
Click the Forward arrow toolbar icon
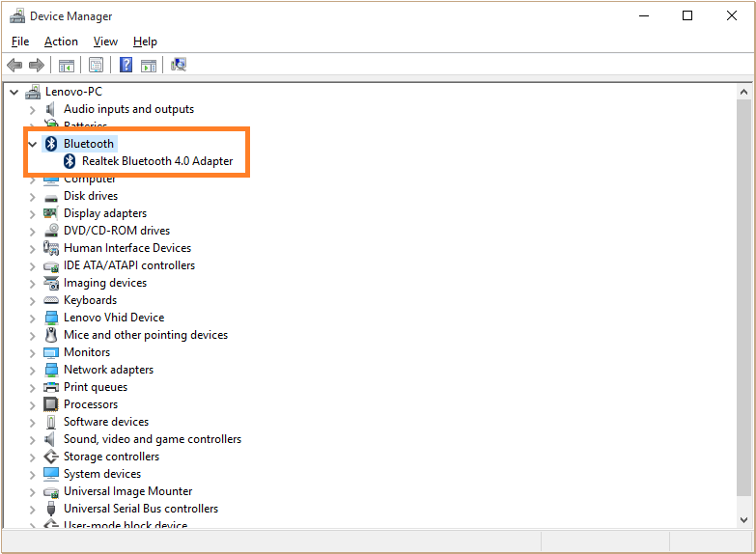click(37, 65)
